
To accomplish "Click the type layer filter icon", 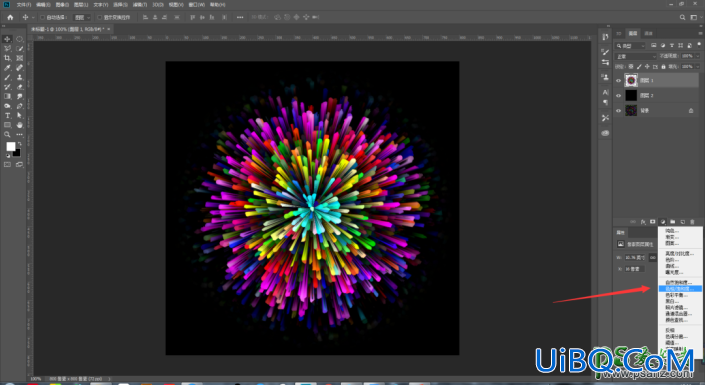I will [672, 45].
